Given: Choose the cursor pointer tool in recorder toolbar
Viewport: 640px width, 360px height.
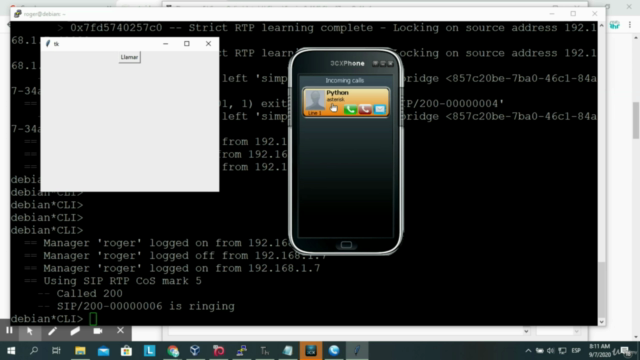Looking at the screenshot, I should pos(30,331).
